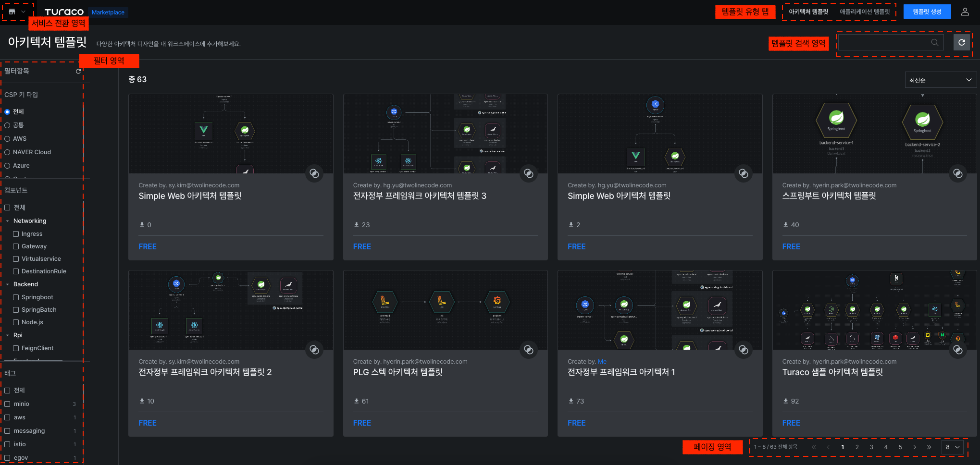Click FREE on 스프링부트 아키텍처 템플릿 card
This screenshot has width=980, height=465.
click(791, 246)
